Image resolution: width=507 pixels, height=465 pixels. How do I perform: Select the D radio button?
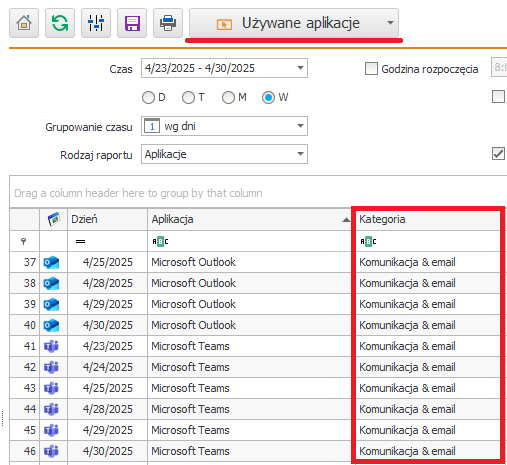point(148,98)
